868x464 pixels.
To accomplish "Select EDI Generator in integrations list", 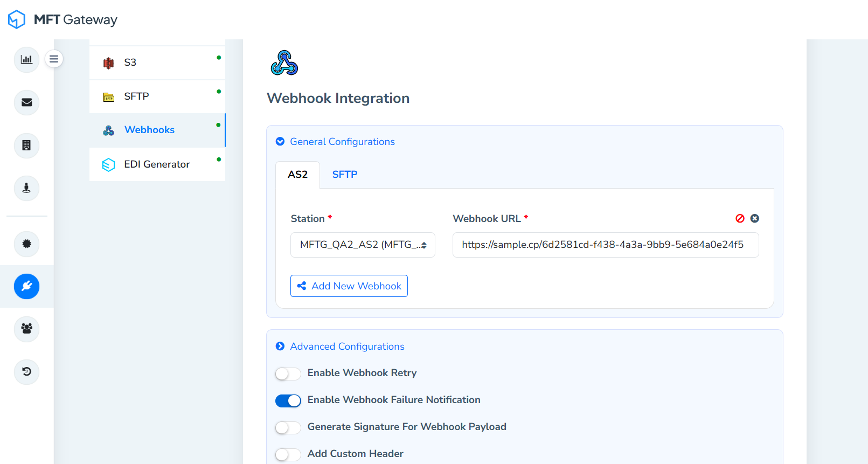I will coord(157,164).
